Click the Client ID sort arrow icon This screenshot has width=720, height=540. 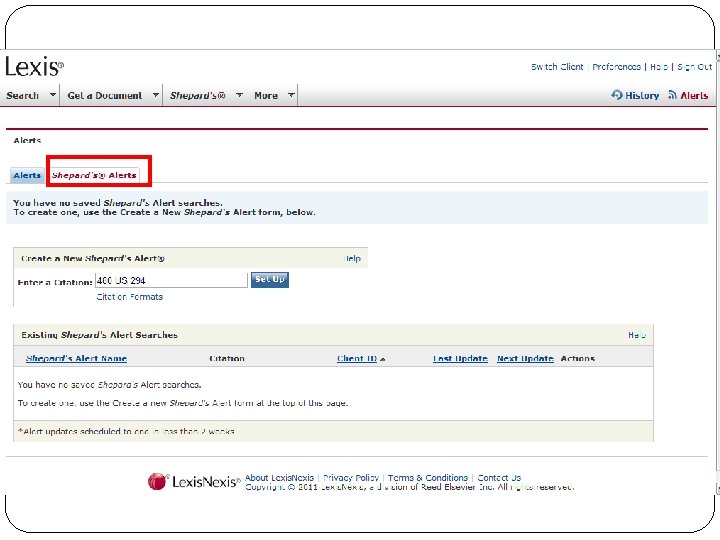coord(382,360)
